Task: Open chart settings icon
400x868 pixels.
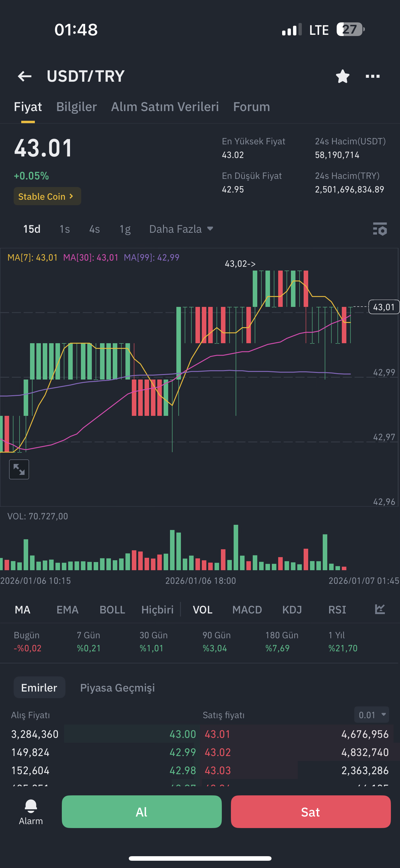Action: pos(380,229)
